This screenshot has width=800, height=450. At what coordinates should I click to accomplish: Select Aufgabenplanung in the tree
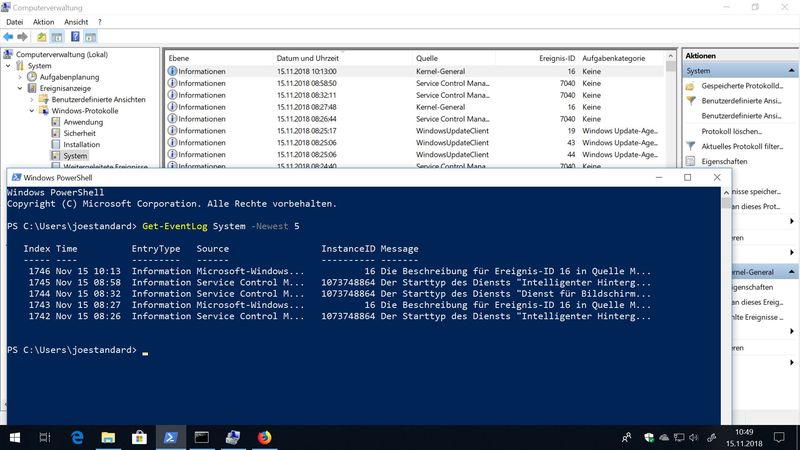click(69, 77)
